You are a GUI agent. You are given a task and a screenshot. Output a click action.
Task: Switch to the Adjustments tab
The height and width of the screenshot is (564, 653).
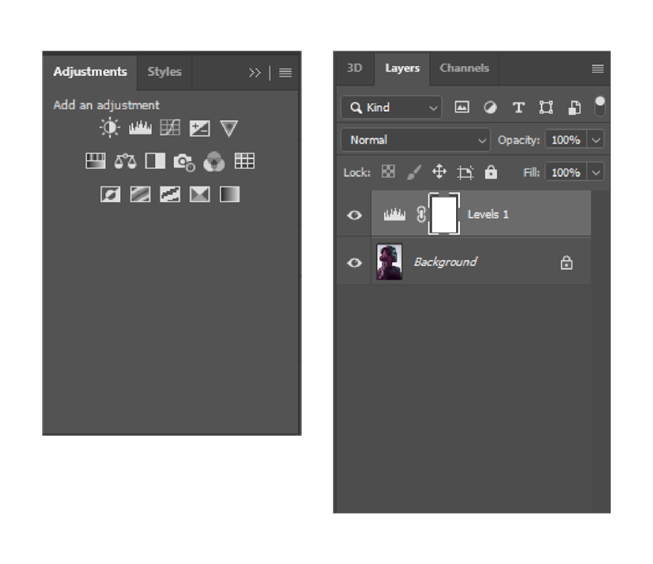(x=90, y=72)
